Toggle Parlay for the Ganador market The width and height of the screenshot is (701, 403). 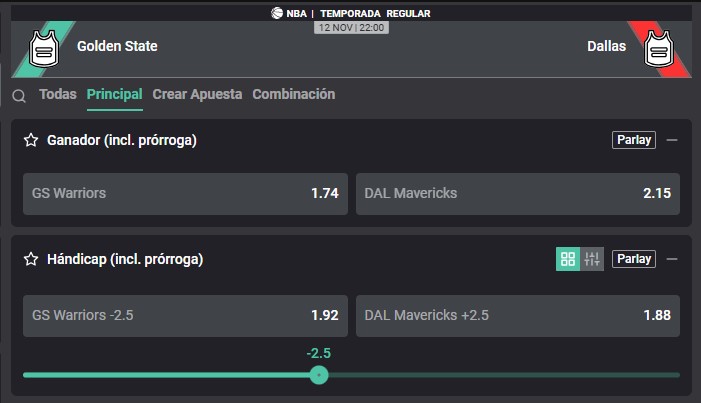(x=634, y=140)
